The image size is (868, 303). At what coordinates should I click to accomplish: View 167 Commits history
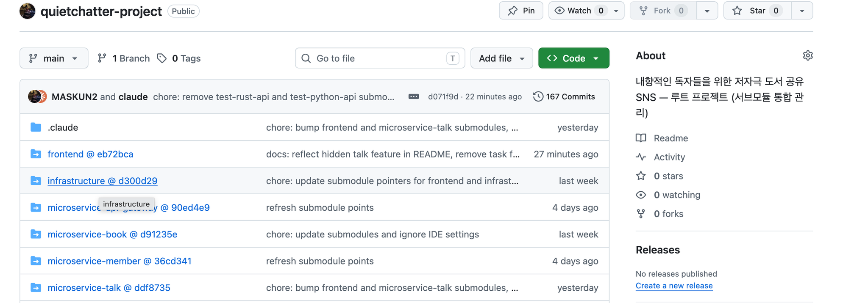coord(564,96)
